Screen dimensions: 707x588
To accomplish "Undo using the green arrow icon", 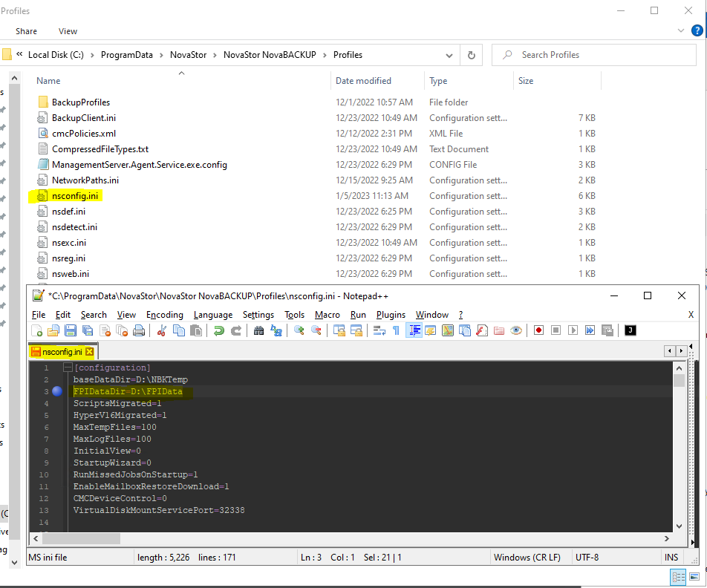I will [x=218, y=330].
